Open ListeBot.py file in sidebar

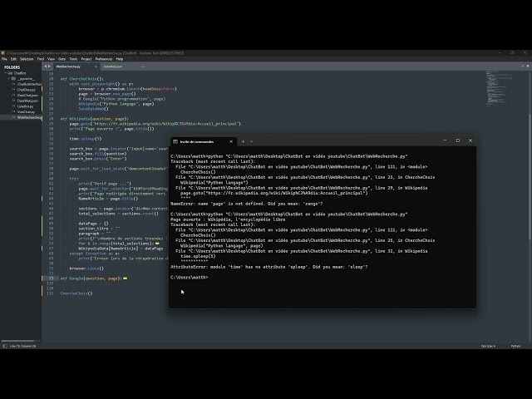coord(25,106)
